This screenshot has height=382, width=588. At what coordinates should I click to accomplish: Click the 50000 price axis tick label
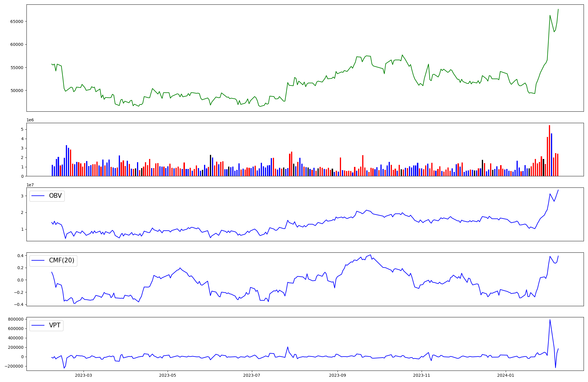[x=17, y=91]
